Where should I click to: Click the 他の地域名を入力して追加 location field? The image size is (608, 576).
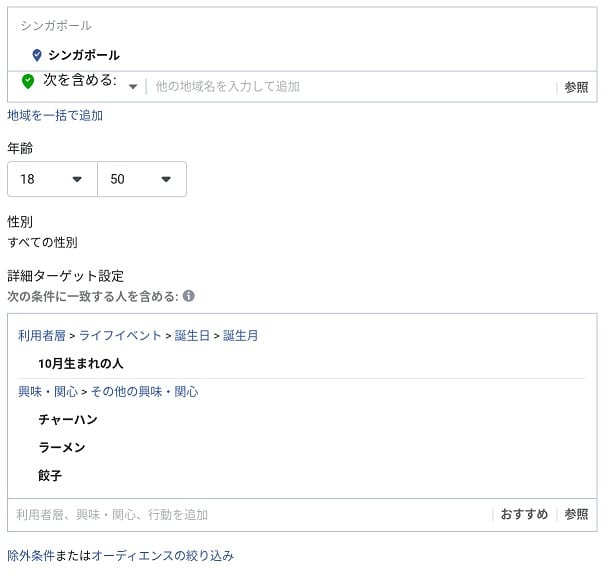click(351, 86)
